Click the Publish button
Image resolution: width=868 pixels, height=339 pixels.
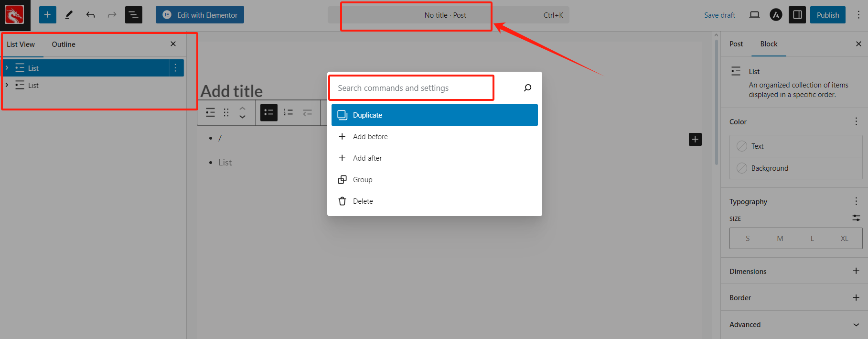[x=827, y=15]
